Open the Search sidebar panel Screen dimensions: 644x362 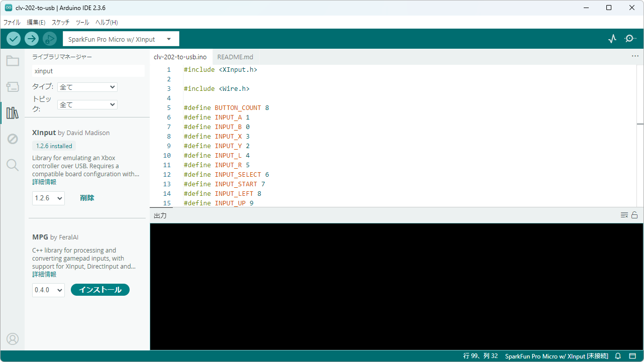coord(13,165)
